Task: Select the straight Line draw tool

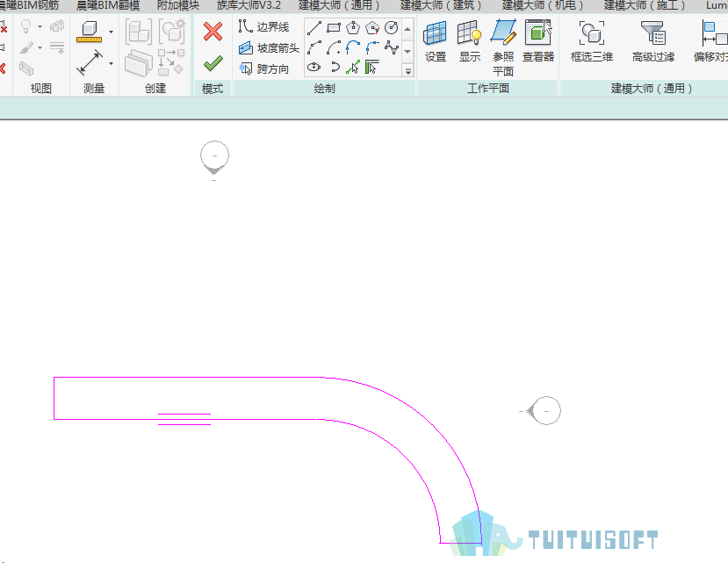Action: click(x=314, y=28)
